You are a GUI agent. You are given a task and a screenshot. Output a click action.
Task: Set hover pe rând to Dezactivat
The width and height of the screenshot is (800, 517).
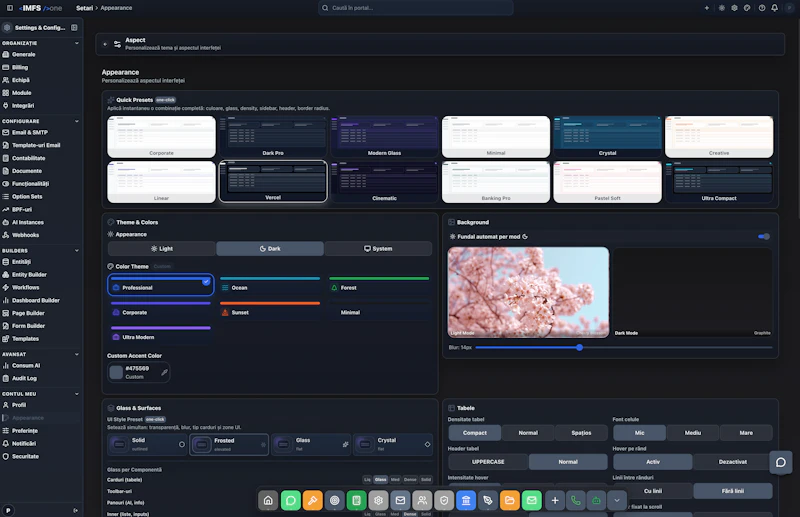pyautogui.click(x=733, y=462)
